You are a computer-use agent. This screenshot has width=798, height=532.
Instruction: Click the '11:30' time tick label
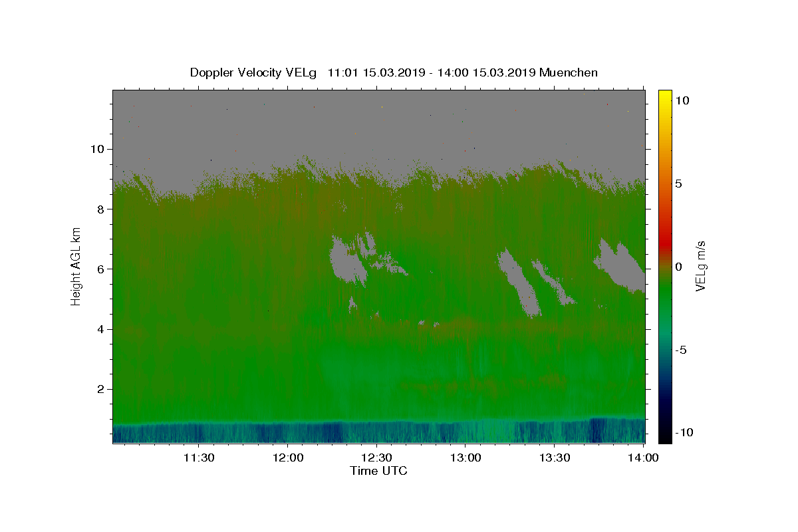coord(198,458)
